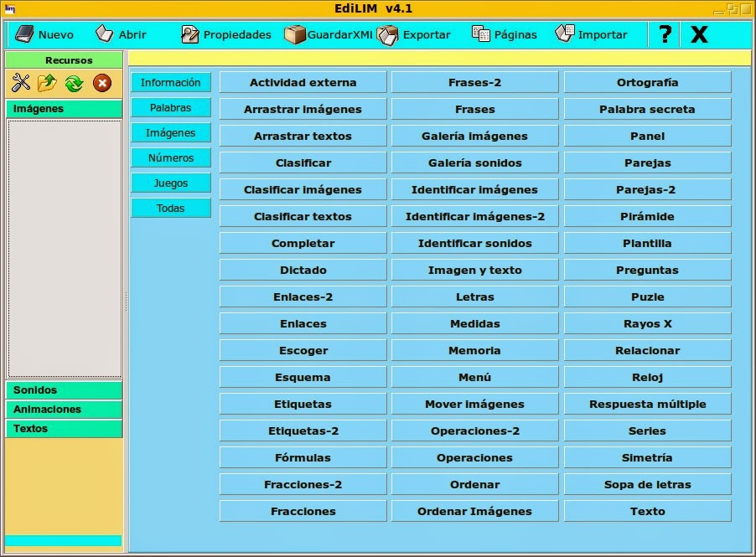Choose the Actividad externa page type
Screen dimensions: 756x557
[303, 82]
